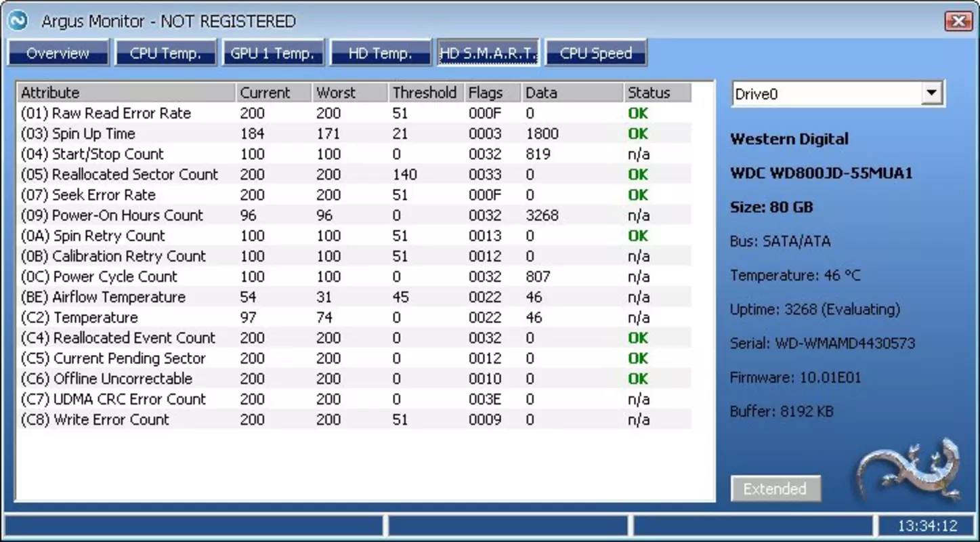Select the HD S.M.A.R.T. tab
Viewport: 980px width, 542px height.
[x=488, y=53]
